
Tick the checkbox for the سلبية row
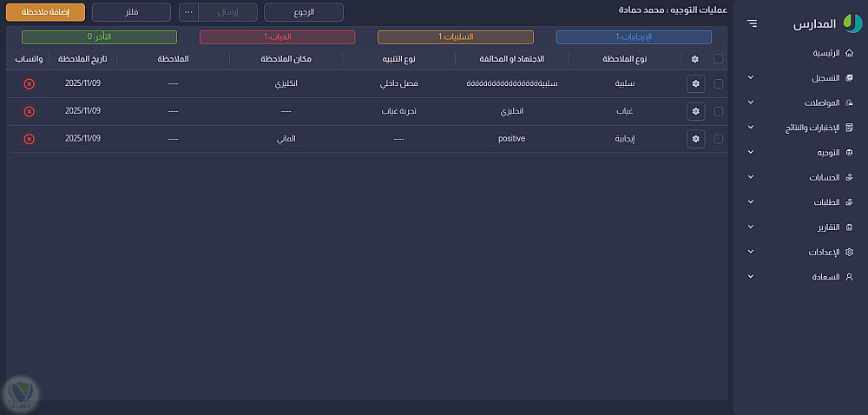click(718, 84)
